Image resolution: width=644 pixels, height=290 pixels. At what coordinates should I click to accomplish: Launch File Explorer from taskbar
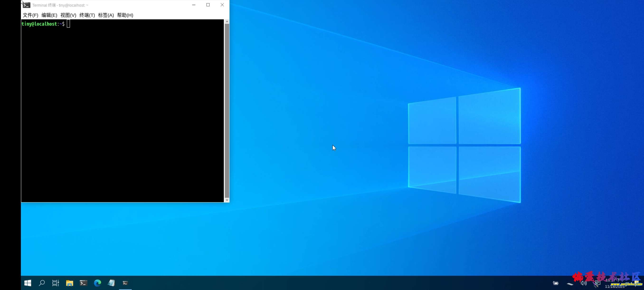pos(70,283)
